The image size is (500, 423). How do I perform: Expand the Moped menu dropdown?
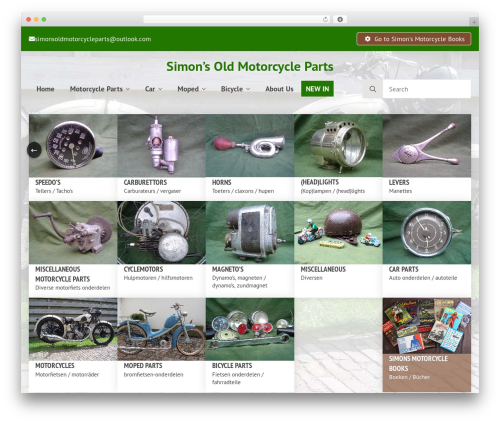pos(191,89)
